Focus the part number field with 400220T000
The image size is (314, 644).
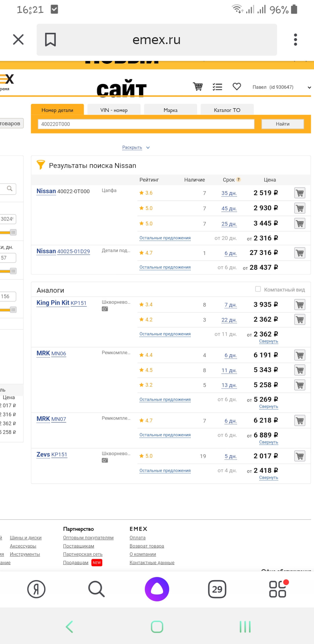146,124
